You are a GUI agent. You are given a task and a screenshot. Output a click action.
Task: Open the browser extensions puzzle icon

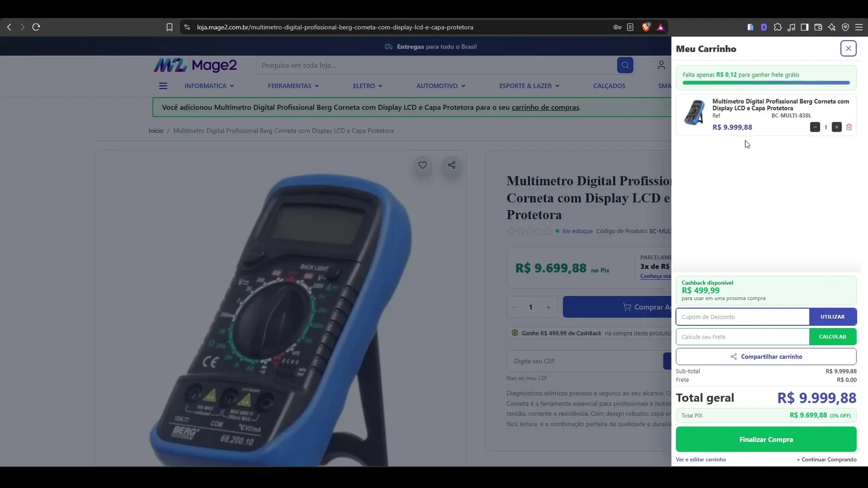pos(777,27)
